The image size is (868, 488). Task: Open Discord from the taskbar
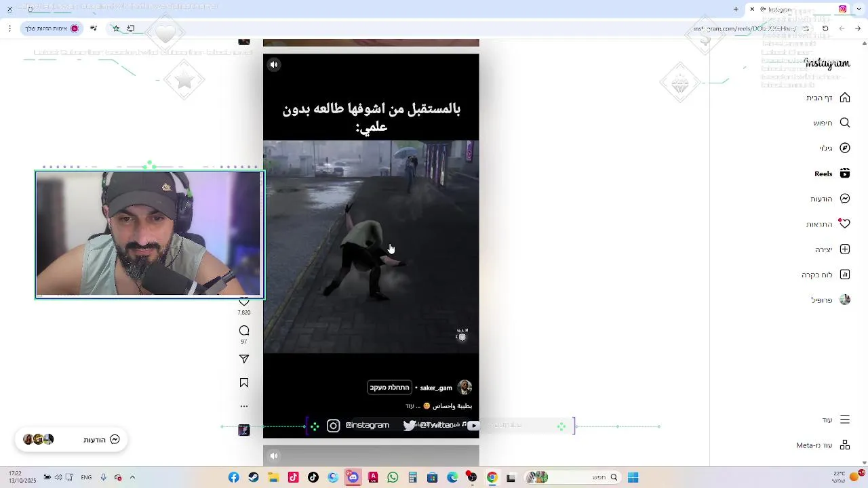coord(353,478)
